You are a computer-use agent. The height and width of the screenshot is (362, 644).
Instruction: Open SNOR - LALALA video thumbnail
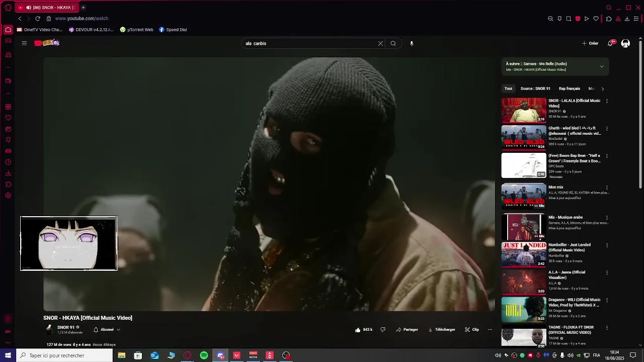524,110
